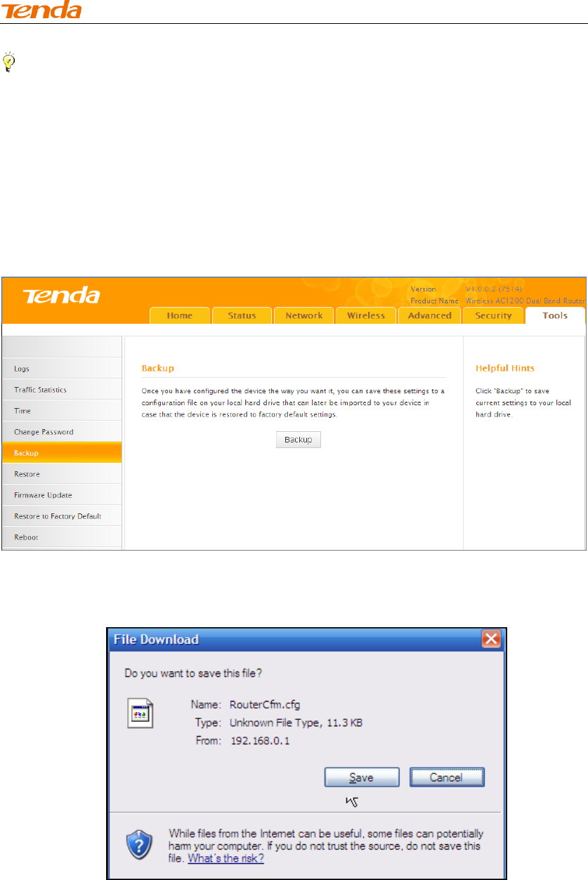The width and height of the screenshot is (588, 880).
Task: Click the Helpful Hints heading
Action: click(x=504, y=368)
